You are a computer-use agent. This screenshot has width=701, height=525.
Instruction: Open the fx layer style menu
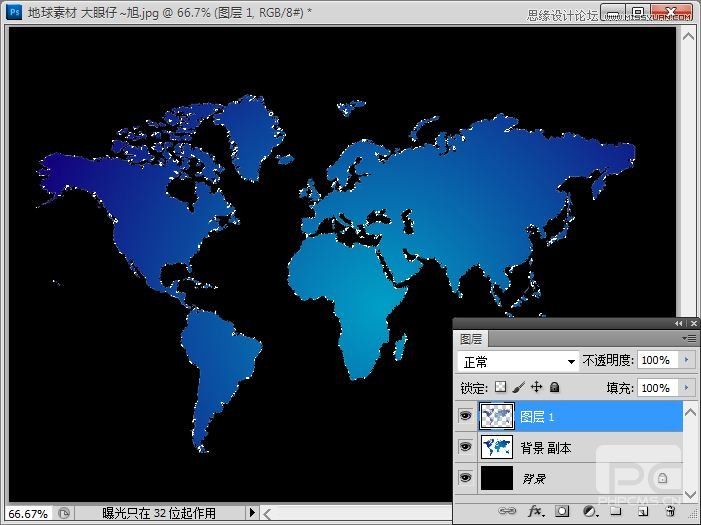[x=536, y=511]
